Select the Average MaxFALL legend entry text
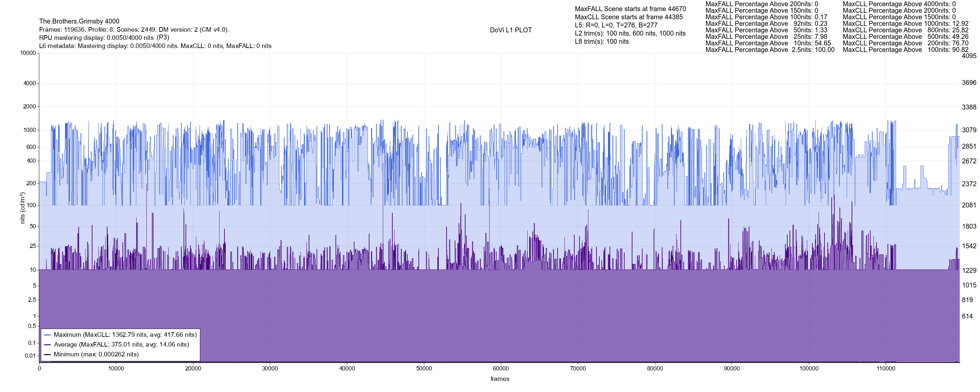 122,344
